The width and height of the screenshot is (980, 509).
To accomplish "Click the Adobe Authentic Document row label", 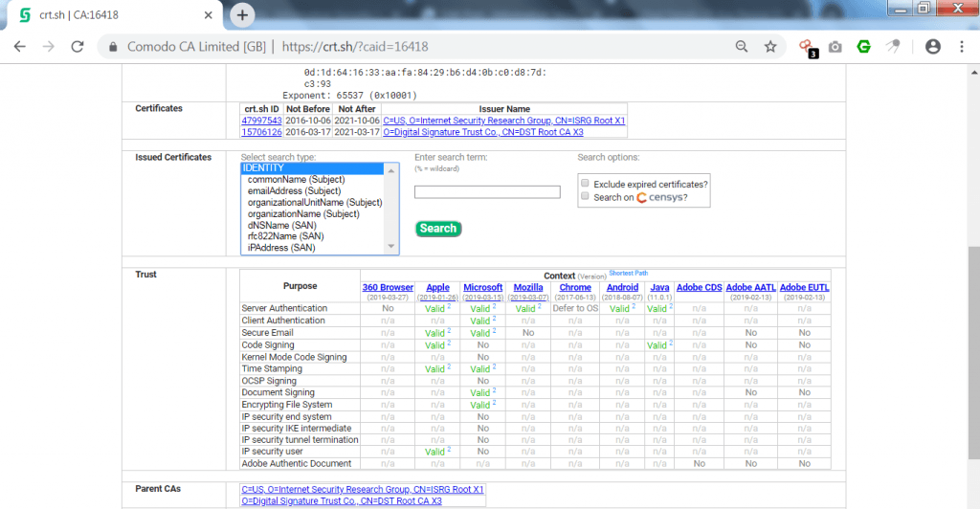I will tap(297, 463).
